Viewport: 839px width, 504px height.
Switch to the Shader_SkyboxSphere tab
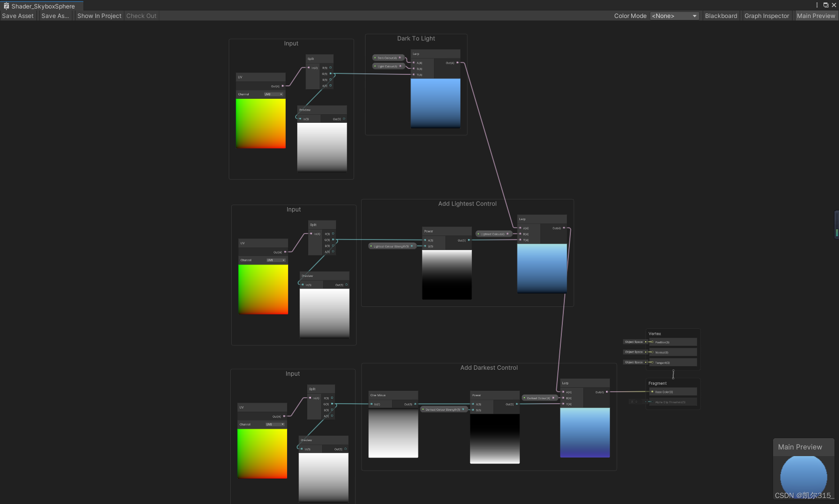[44, 6]
